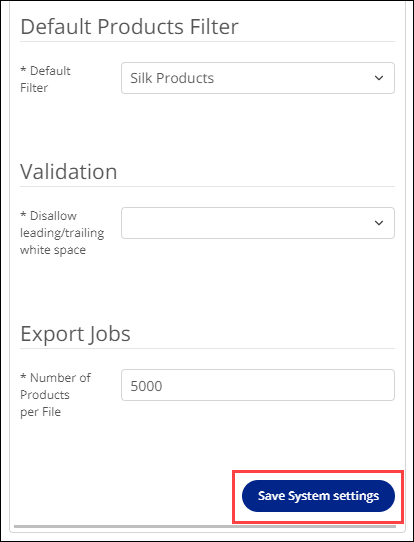
Task: Click the Default Filter field label
Action: 45,79
